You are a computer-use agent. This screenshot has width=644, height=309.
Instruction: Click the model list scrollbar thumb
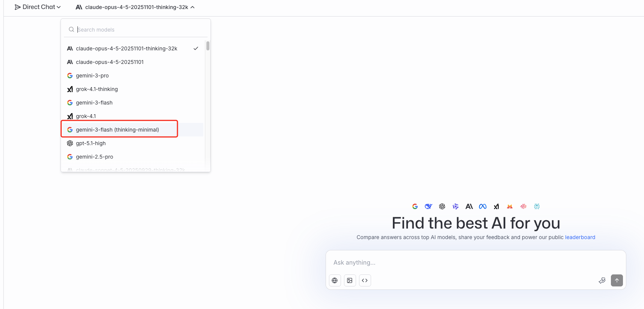point(208,46)
